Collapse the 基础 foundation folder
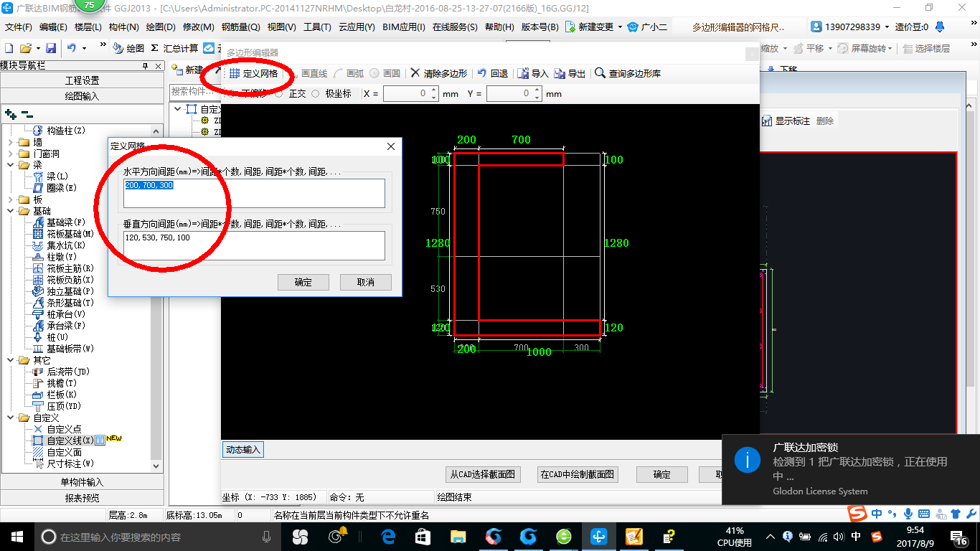The height and width of the screenshot is (551, 980). click(10, 211)
